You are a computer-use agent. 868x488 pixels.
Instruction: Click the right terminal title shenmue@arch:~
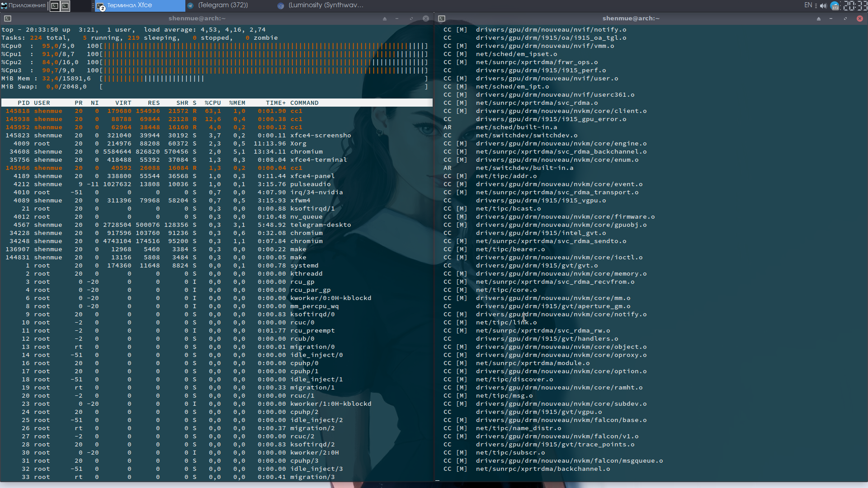click(x=631, y=19)
